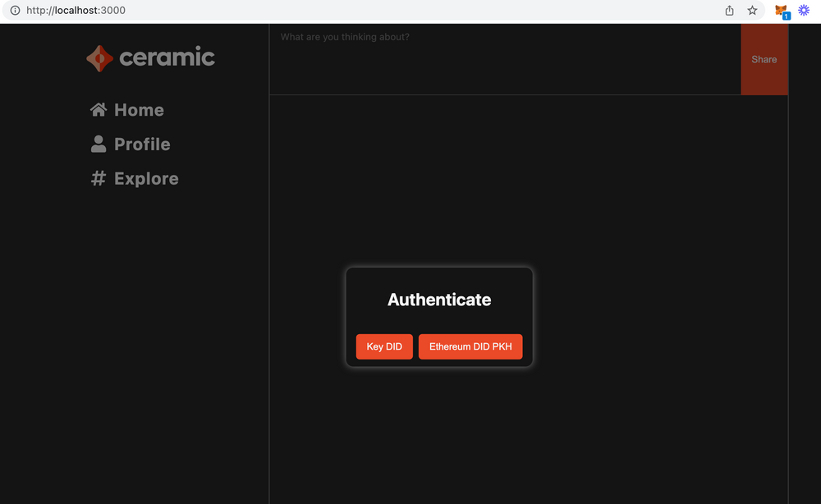
Task: Authenticate with the Key DID button
Action: pos(384,346)
